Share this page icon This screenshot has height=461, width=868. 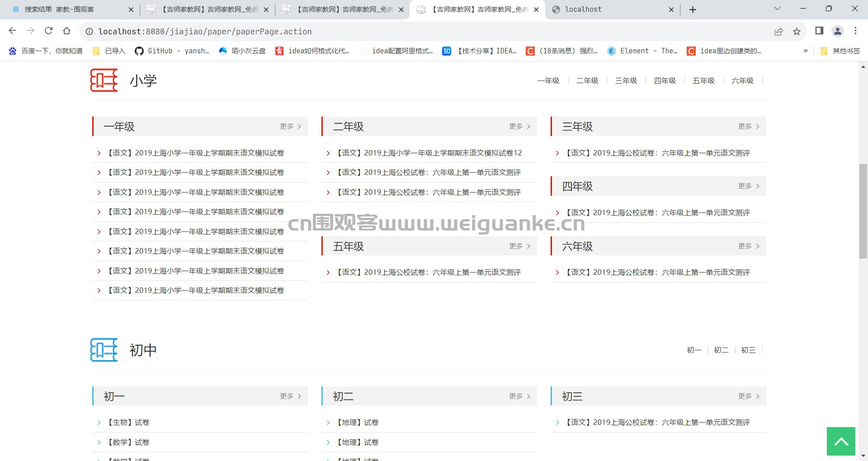coord(778,31)
